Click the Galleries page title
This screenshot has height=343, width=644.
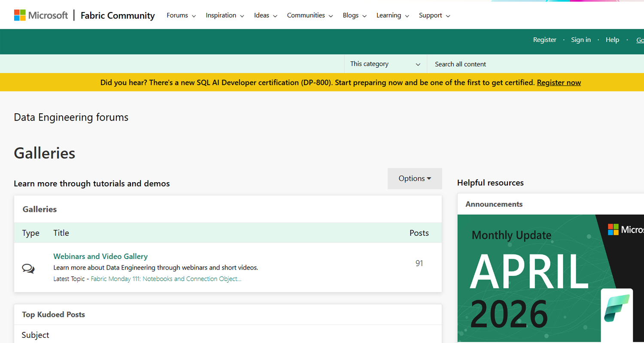tap(45, 153)
